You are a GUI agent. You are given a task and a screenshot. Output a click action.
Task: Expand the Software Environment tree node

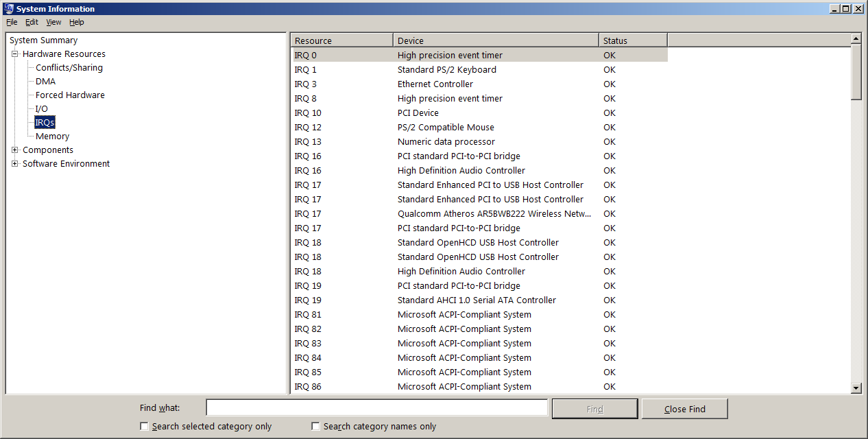[x=14, y=164]
